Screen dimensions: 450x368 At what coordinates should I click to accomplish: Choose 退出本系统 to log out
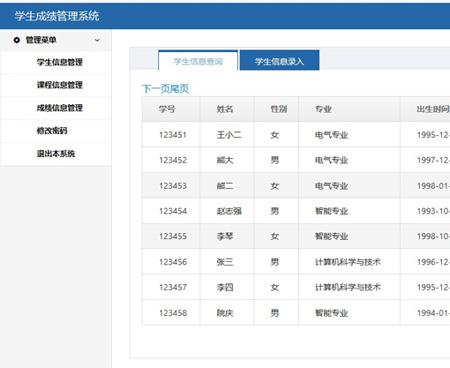click(56, 154)
